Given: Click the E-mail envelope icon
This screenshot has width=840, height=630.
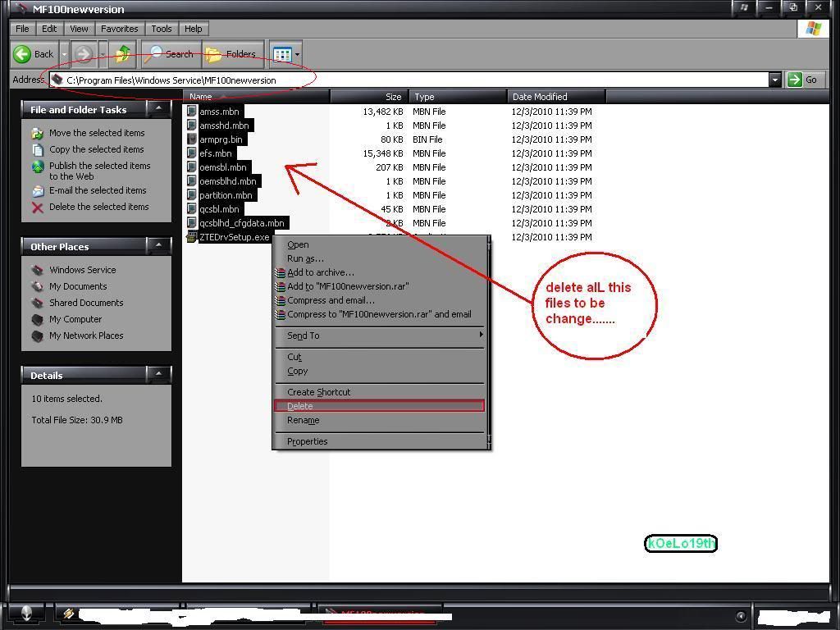Looking at the screenshot, I should (x=38, y=190).
